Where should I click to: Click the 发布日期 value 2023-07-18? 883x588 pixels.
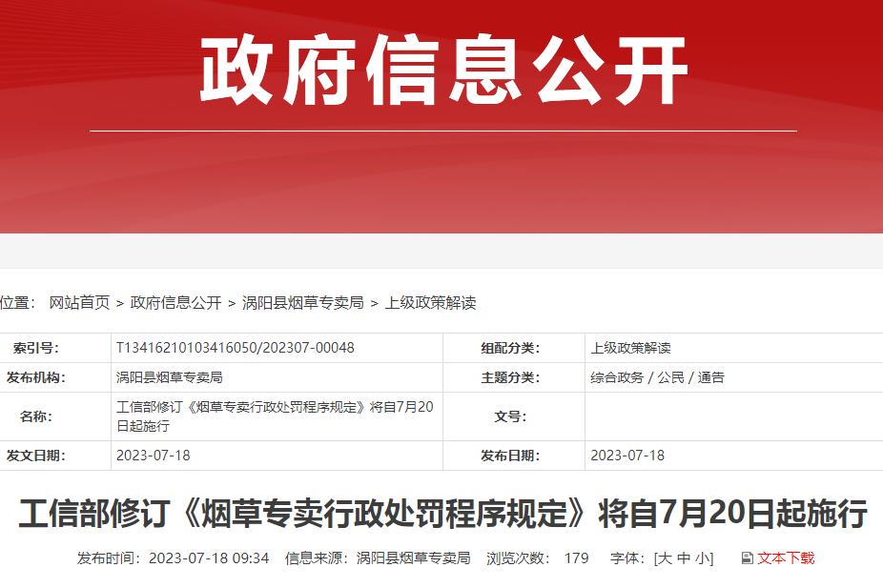627,456
